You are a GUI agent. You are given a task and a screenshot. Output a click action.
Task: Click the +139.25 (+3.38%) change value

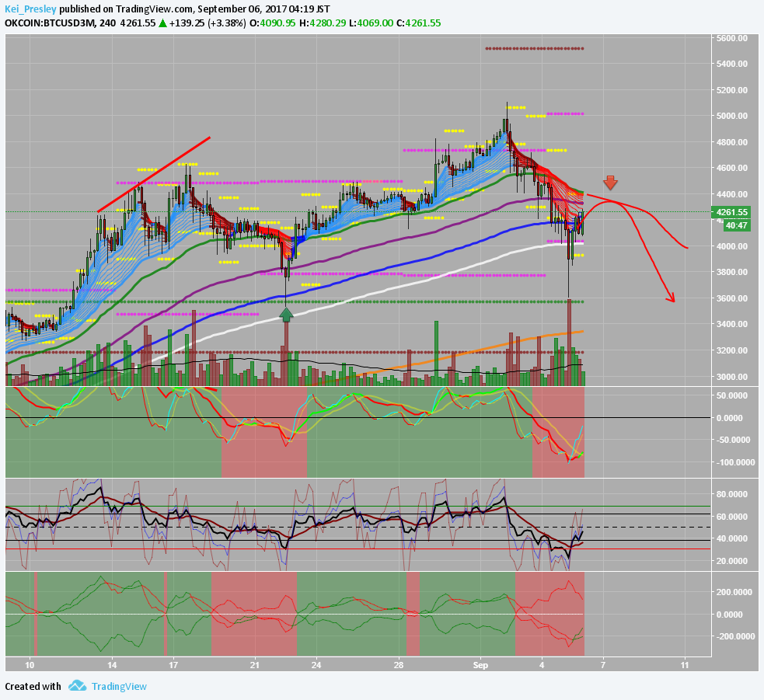click(208, 23)
